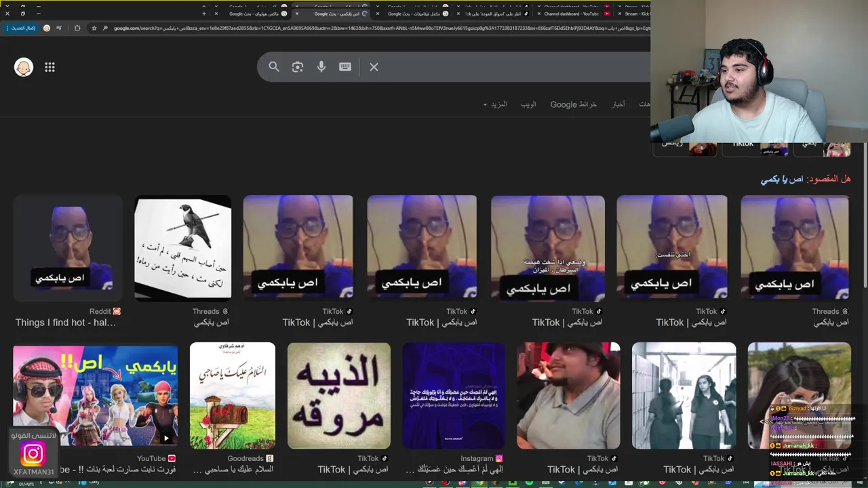Open the falcon drawing Threads thumbnail

pyautogui.click(x=182, y=248)
